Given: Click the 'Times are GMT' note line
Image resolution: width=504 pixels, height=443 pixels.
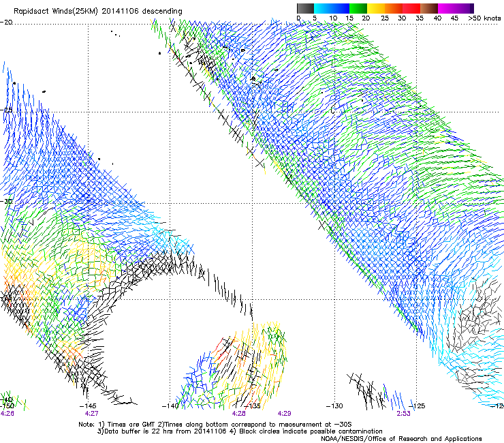Looking at the screenshot, I should pyautogui.click(x=215, y=425).
